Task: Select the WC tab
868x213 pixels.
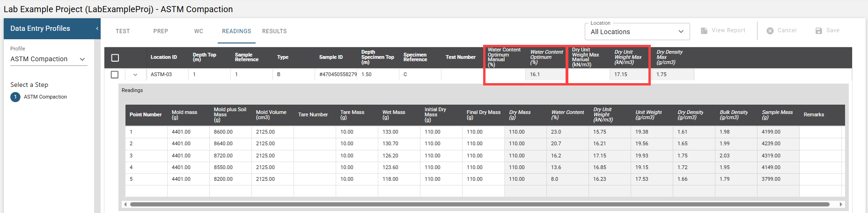Action: click(x=199, y=31)
